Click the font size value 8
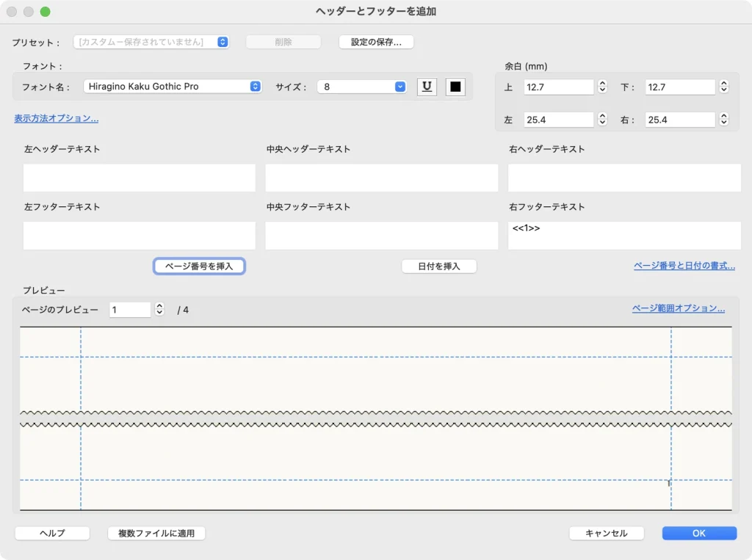Viewport: 752px width, 560px height. point(327,87)
